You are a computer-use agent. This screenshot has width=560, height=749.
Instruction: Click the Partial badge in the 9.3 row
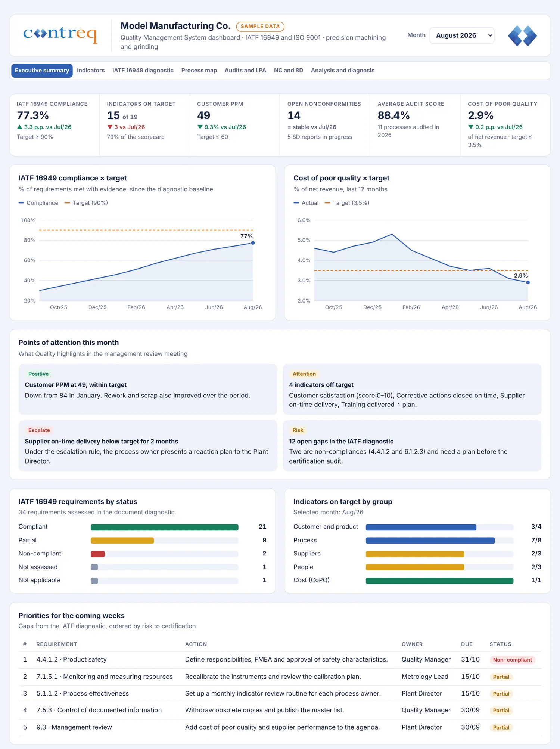coord(501,727)
